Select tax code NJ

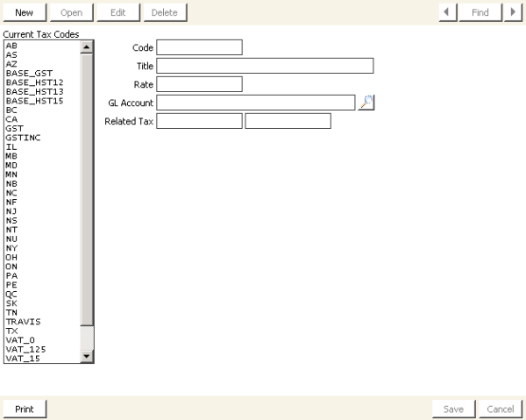42,211
